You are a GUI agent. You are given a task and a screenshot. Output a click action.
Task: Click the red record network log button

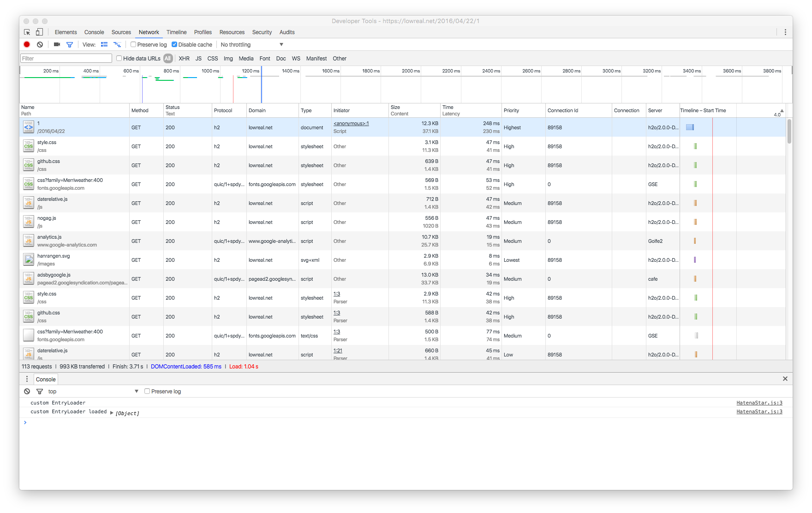(27, 44)
